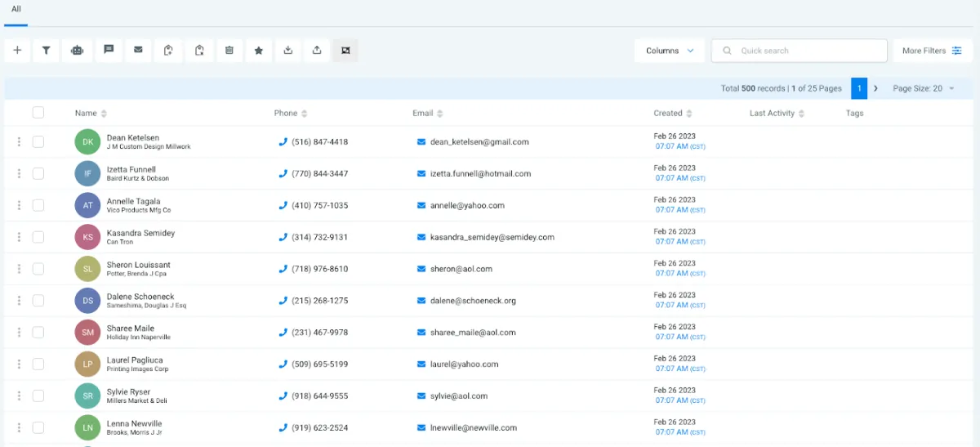Toggle the select-all checkbox in header
Image resolution: width=980 pixels, height=447 pixels.
click(38, 113)
